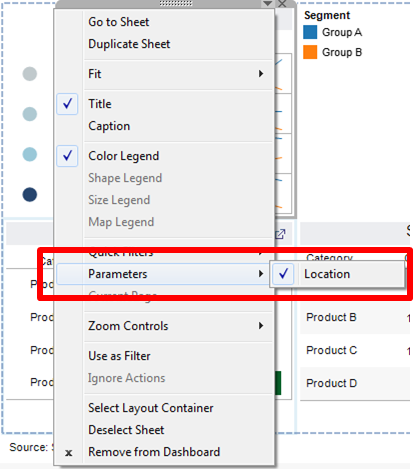Click the drag handle grip at top

176,3
